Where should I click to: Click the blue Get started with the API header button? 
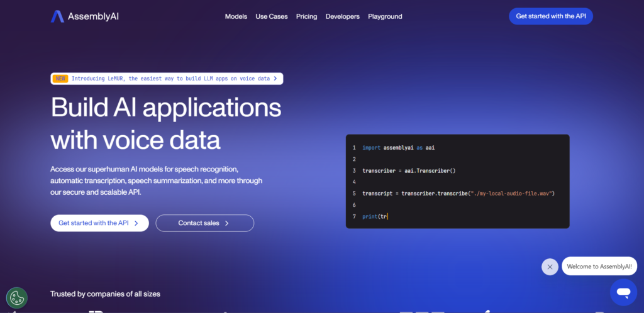tap(551, 16)
